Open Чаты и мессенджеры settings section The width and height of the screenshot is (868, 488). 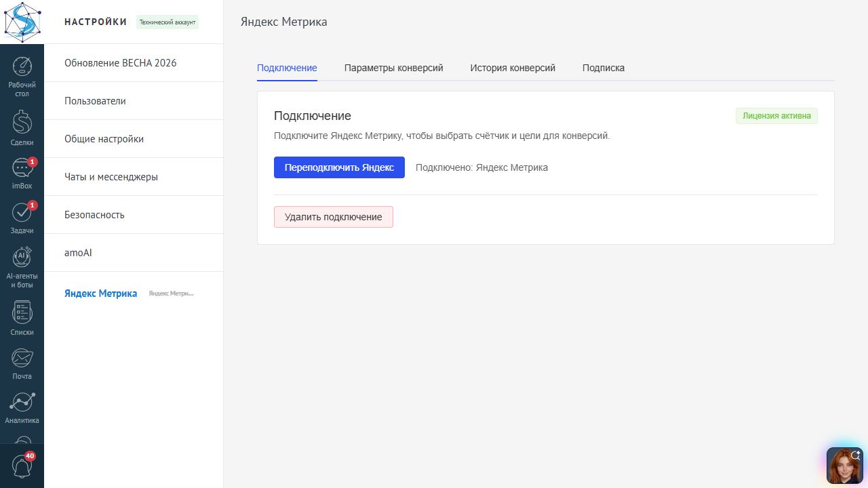134,177
